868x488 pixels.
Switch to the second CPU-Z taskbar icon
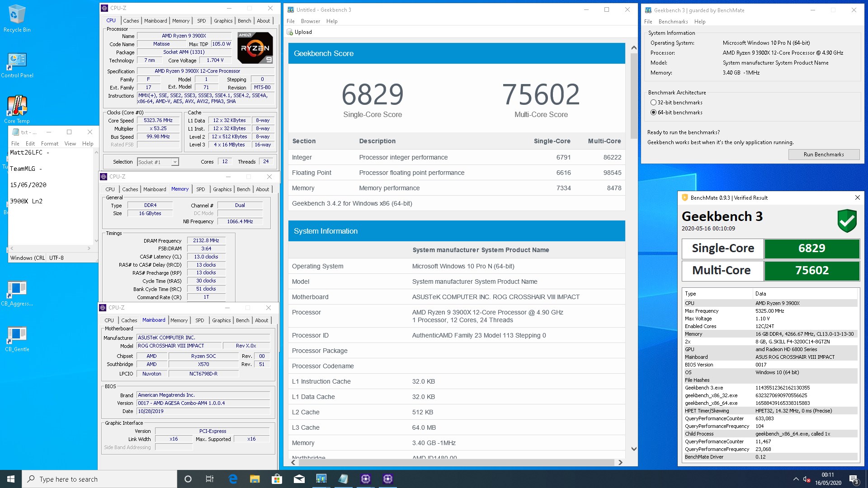tap(387, 479)
